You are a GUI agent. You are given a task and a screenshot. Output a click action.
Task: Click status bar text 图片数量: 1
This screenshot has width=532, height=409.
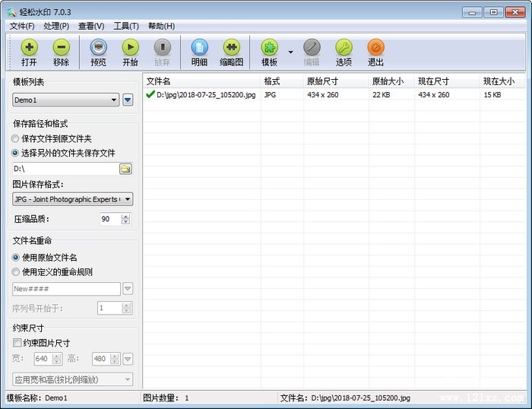coord(166,398)
